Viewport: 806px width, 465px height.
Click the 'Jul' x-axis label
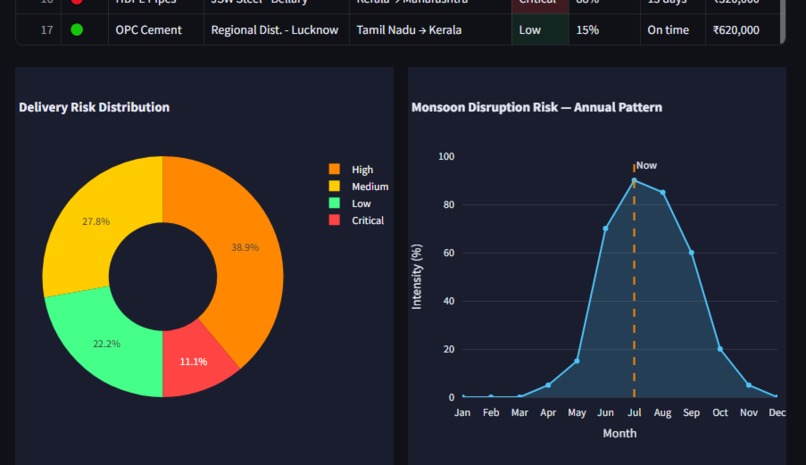[634, 413]
